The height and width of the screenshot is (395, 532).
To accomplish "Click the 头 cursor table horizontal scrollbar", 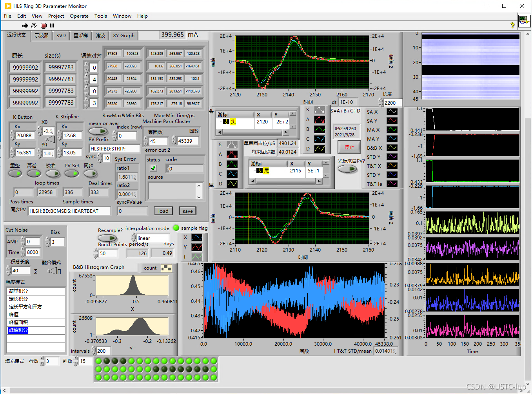I will tap(253, 132).
